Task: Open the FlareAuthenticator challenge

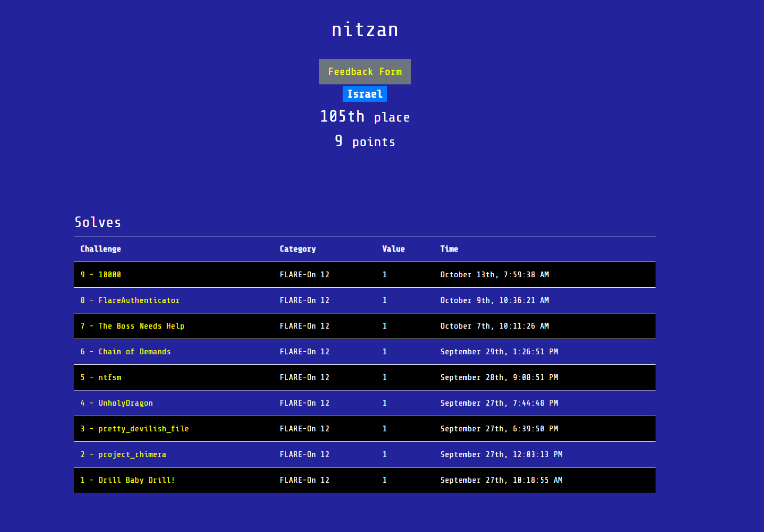Action: 130,300
